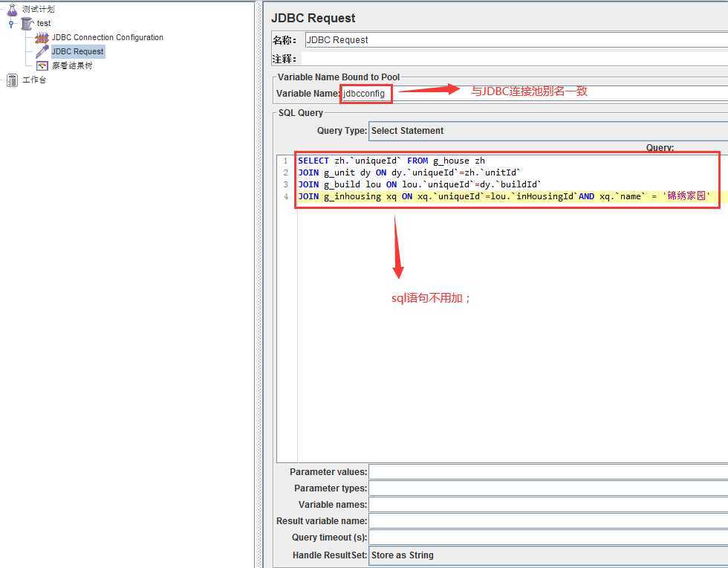Focus the Variable names field
Screen dimensions: 728x568
[548, 505]
